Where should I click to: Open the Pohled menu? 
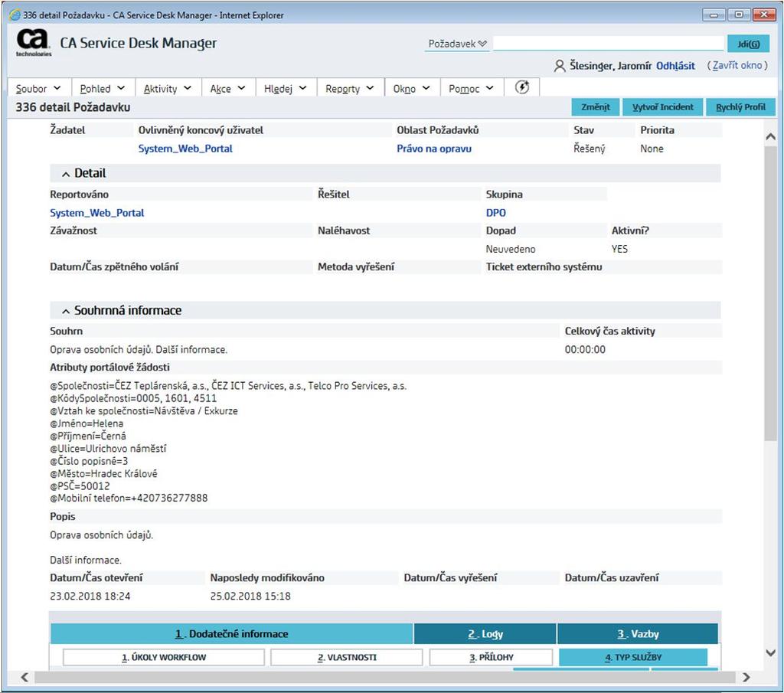(102, 89)
